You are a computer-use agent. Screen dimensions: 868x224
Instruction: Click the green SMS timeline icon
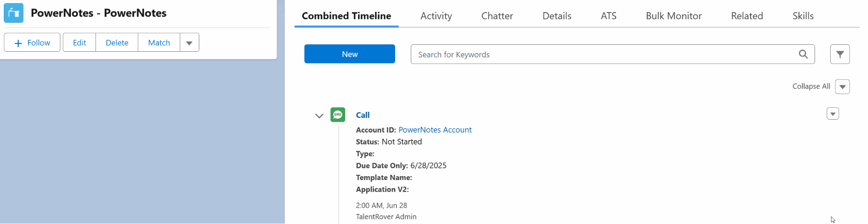[x=338, y=115]
